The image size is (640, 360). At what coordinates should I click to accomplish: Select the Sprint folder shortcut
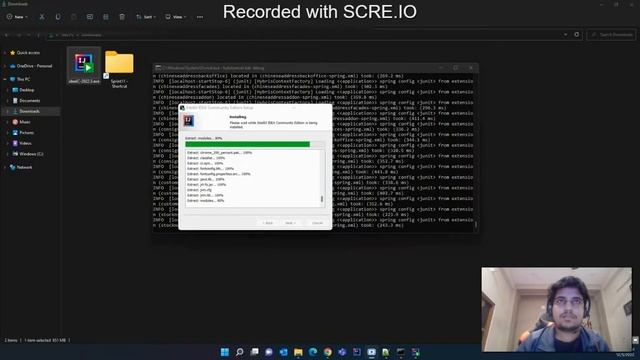[x=119, y=69]
